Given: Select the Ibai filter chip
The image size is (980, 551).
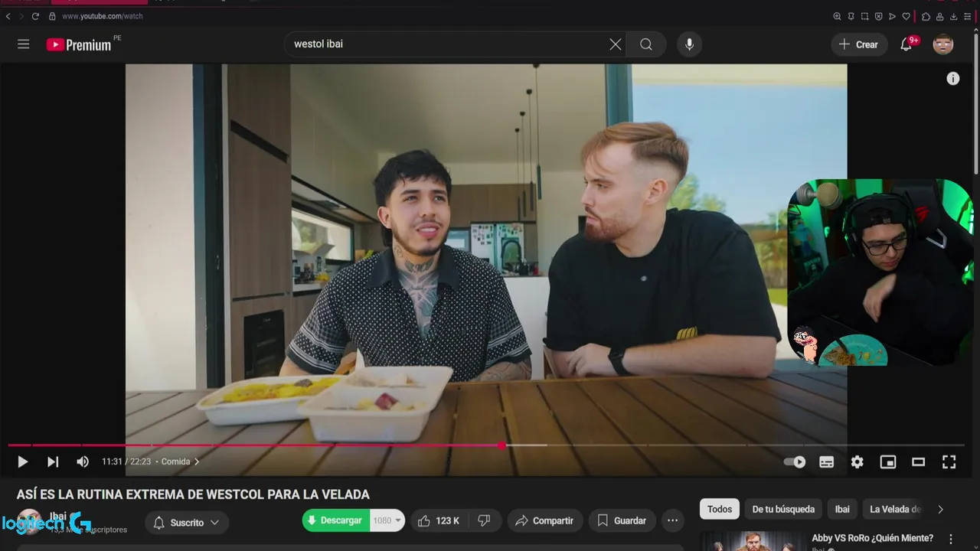Looking at the screenshot, I should coord(842,509).
